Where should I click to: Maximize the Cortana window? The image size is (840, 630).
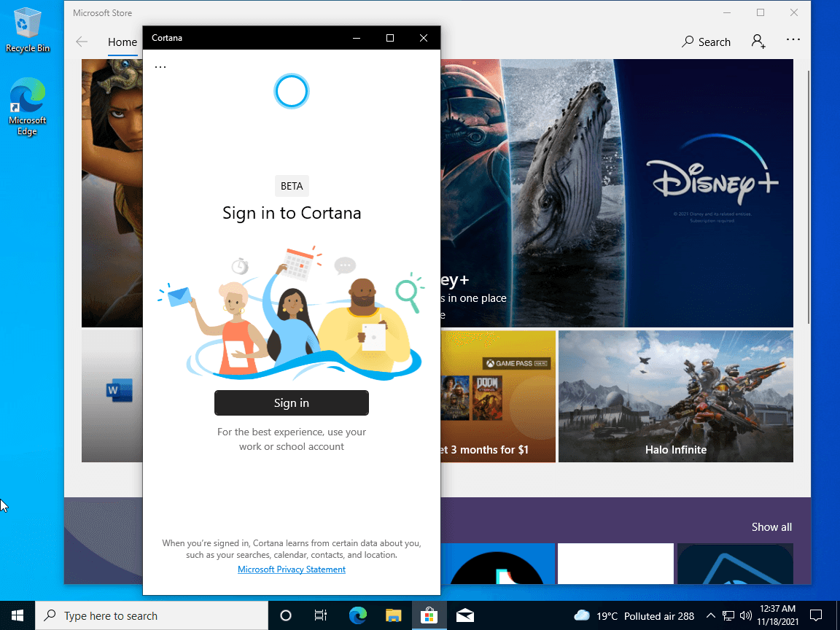[390, 38]
